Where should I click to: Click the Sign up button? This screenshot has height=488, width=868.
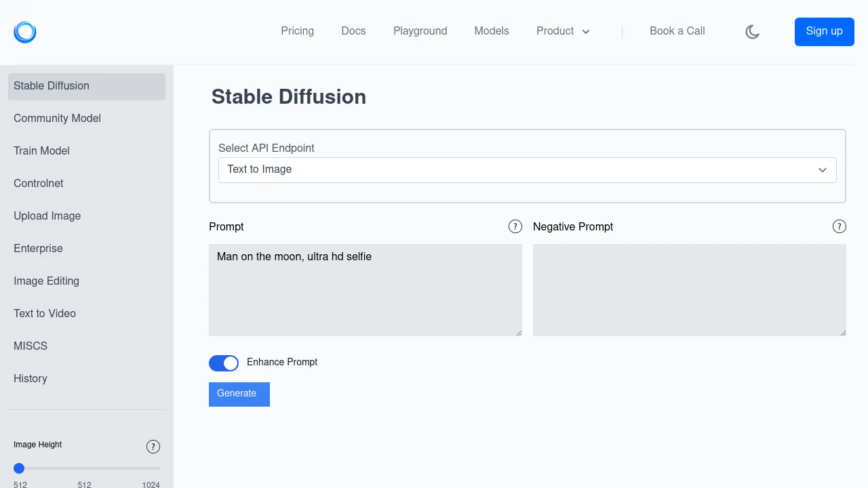pos(824,31)
